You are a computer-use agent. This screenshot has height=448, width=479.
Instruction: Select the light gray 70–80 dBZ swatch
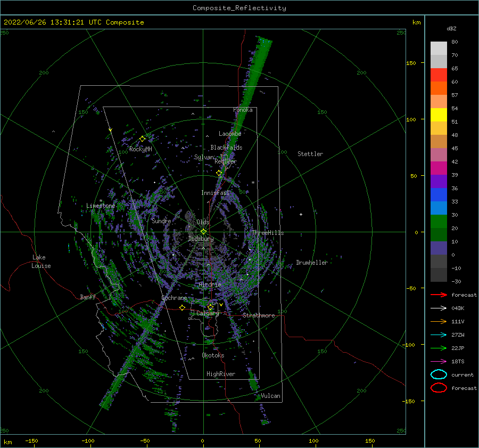439,48
